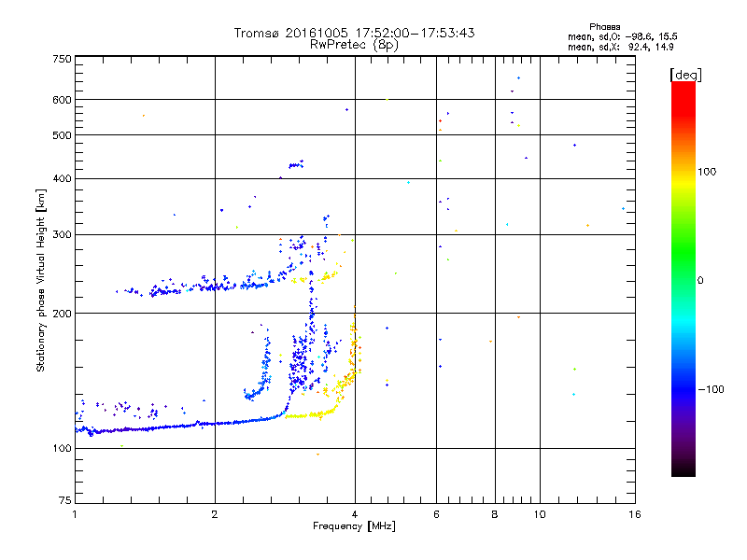
Task: Click the 'Phases' heading in the upper right
Action: click(x=604, y=27)
